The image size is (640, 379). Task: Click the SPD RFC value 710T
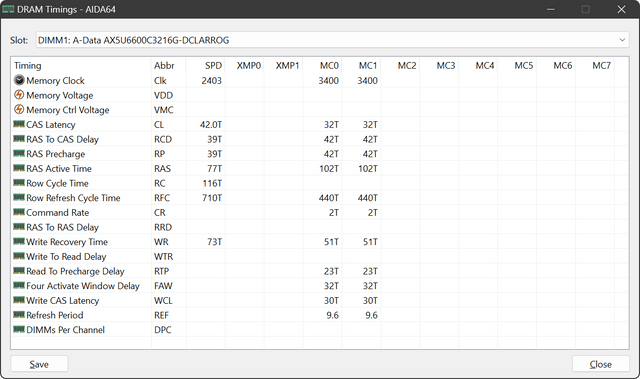point(212,198)
